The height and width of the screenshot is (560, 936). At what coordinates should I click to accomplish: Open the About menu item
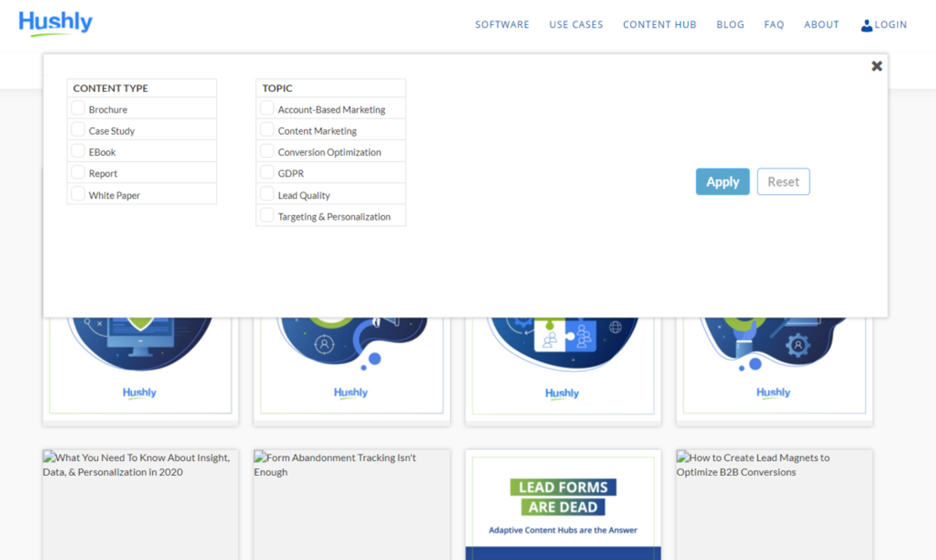click(822, 25)
